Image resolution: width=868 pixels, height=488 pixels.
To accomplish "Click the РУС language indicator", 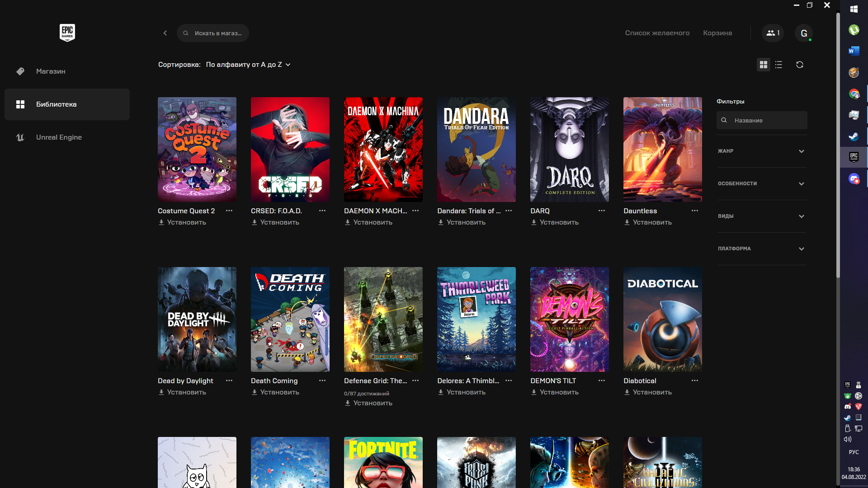I will pos(854,452).
